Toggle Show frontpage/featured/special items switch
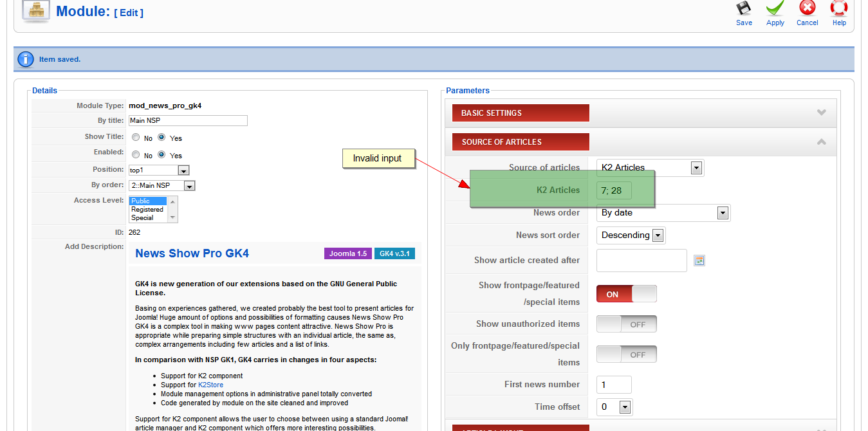 point(627,294)
